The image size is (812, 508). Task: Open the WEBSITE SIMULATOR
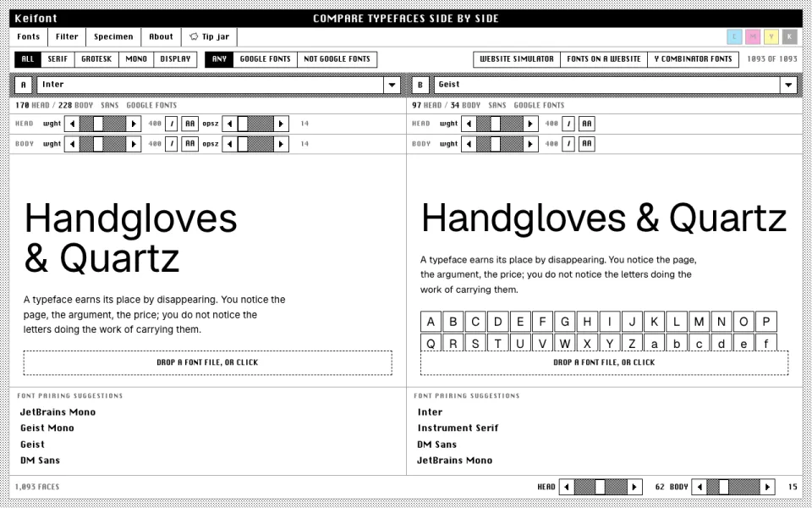coord(517,59)
